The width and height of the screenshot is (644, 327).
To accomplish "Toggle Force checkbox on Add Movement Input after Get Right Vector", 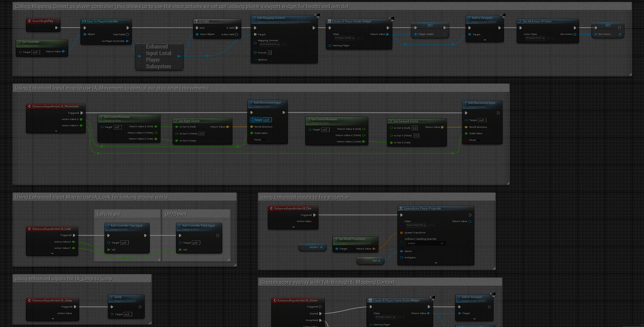I will click(x=264, y=140).
